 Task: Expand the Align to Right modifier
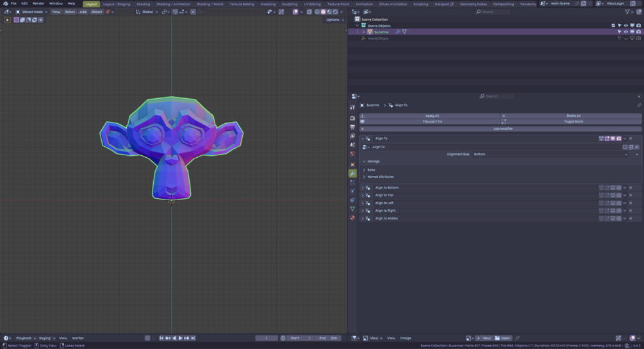click(363, 210)
